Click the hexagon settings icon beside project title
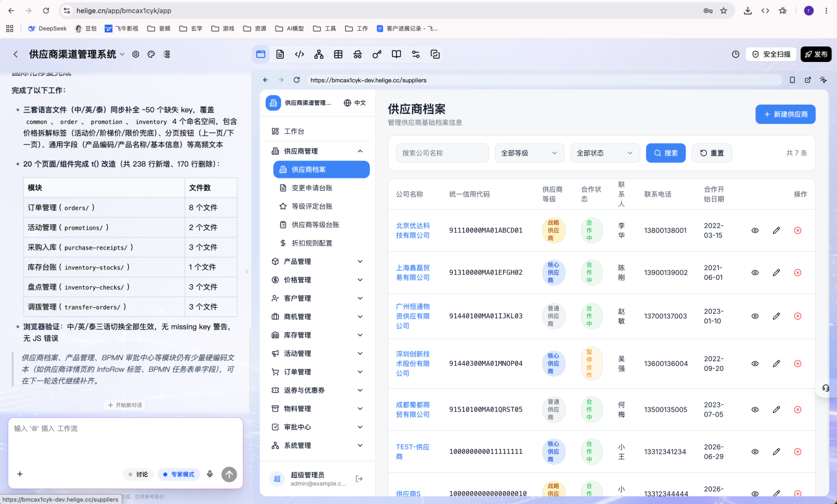This screenshot has height=504, width=837. tap(136, 54)
